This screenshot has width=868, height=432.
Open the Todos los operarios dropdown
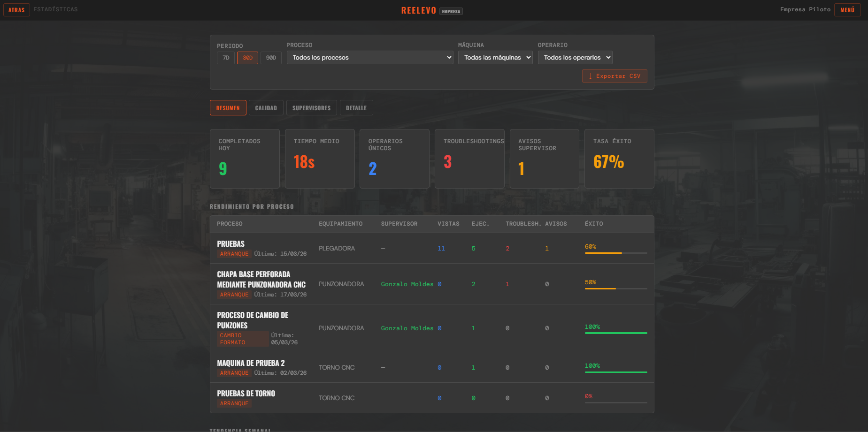point(575,57)
